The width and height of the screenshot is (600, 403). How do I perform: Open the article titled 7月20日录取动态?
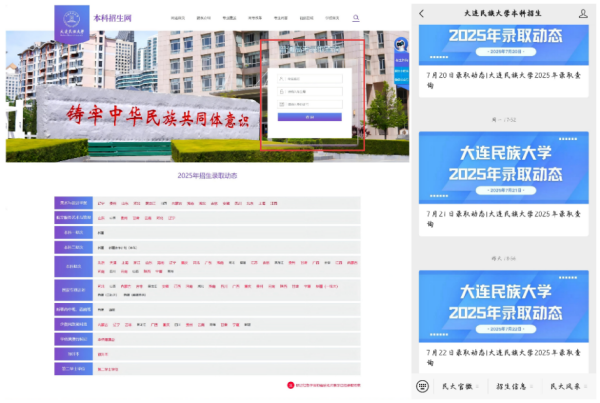click(x=504, y=80)
